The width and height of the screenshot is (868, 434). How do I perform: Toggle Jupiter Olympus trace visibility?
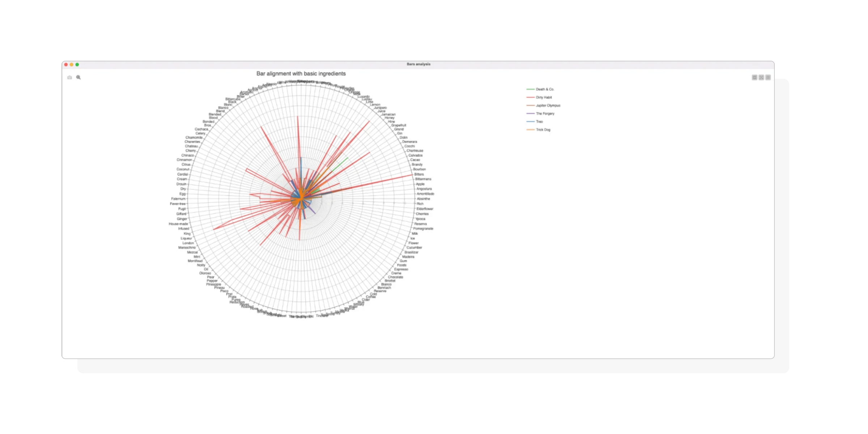(548, 106)
